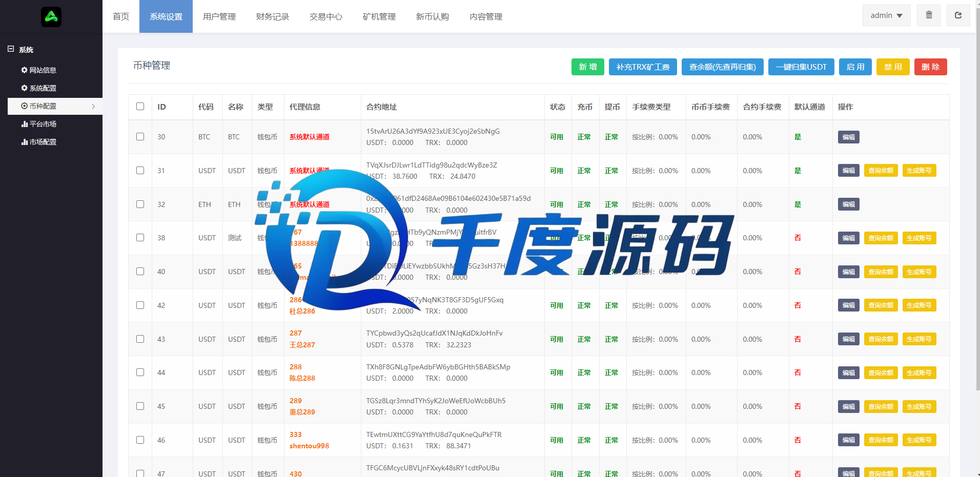This screenshot has width=980, height=477.
Task: Check the row ID 38 checkbox
Action: tap(140, 238)
